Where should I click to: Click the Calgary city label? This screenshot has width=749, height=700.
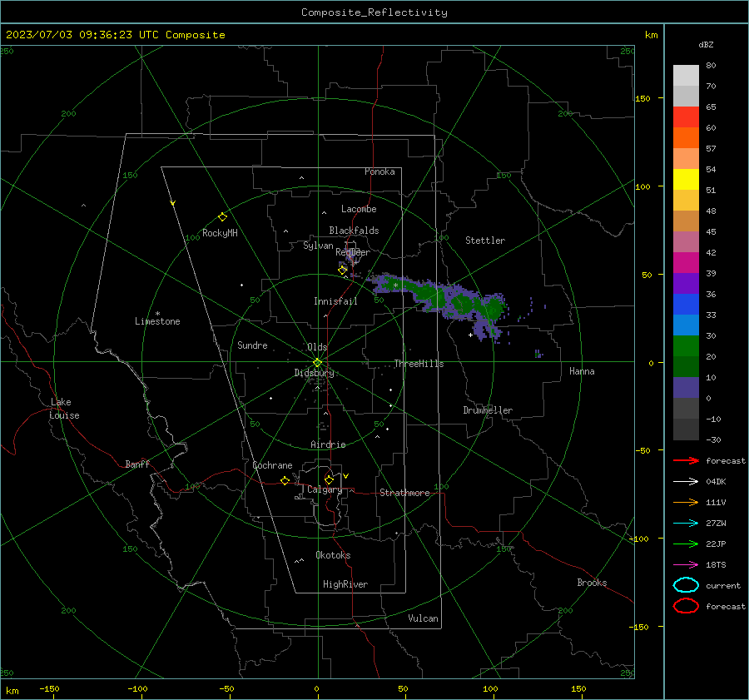(325, 489)
